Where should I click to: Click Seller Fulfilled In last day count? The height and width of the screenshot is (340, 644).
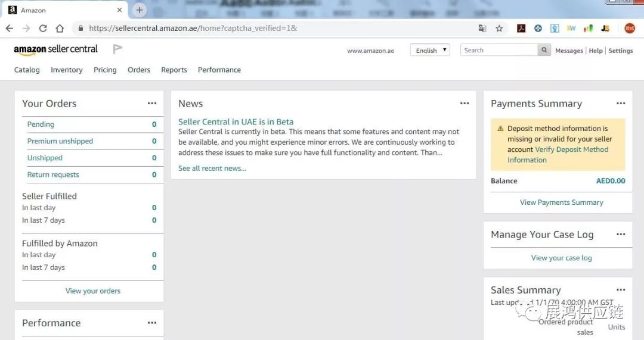pos(154,208)
